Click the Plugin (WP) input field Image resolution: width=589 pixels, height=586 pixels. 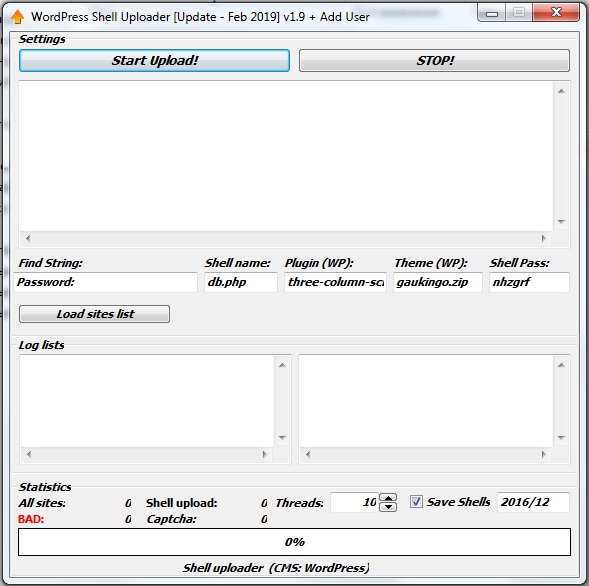[x=335, y=282]
